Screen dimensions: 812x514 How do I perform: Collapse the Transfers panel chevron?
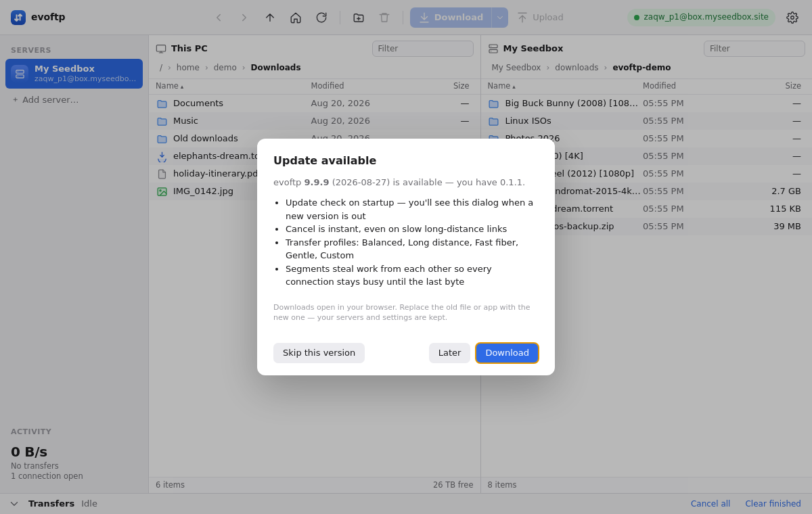point(14,504)
